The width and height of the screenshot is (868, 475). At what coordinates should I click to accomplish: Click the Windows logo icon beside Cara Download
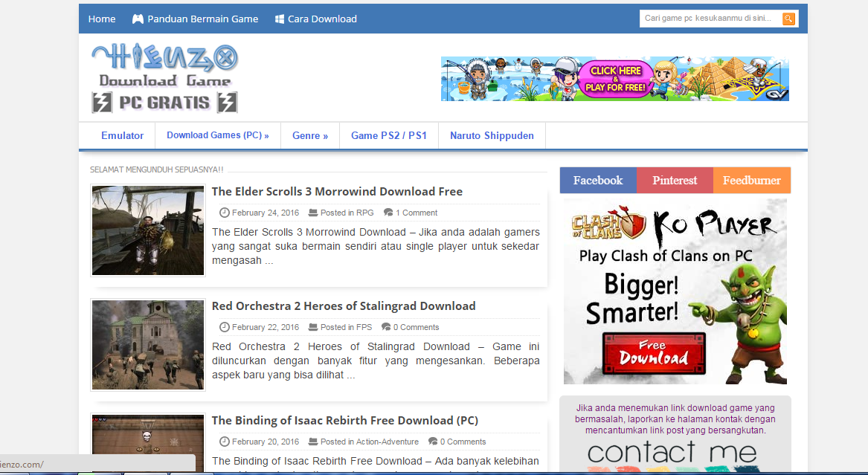280,19
